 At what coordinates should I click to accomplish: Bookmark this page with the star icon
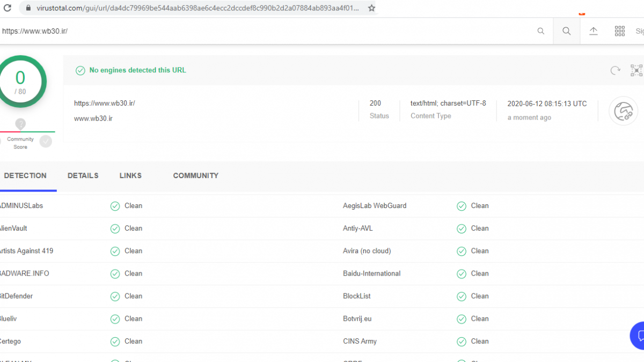pos(371,8)
